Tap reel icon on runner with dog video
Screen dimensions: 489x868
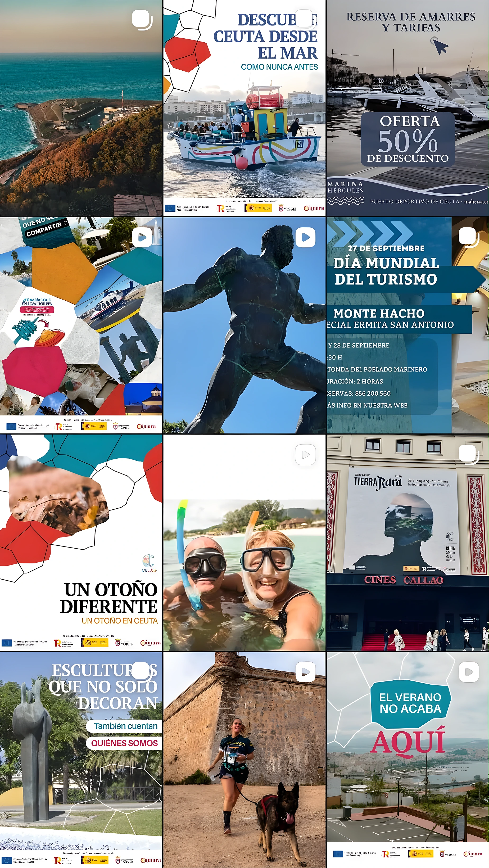pyautogui.click(x=305, y=672)
